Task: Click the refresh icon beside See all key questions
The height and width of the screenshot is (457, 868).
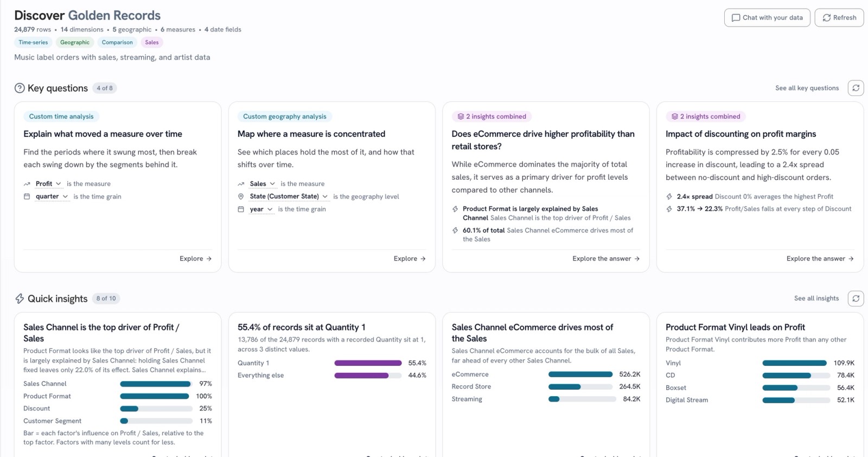Action: coord(856,88)
